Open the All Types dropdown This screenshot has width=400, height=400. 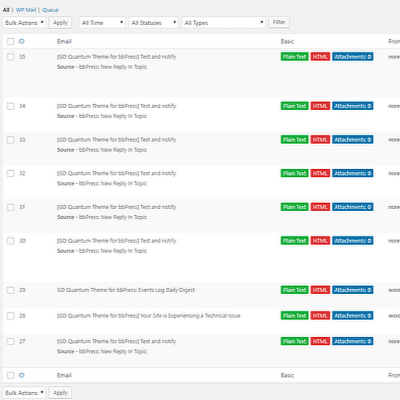pos(224,23)
